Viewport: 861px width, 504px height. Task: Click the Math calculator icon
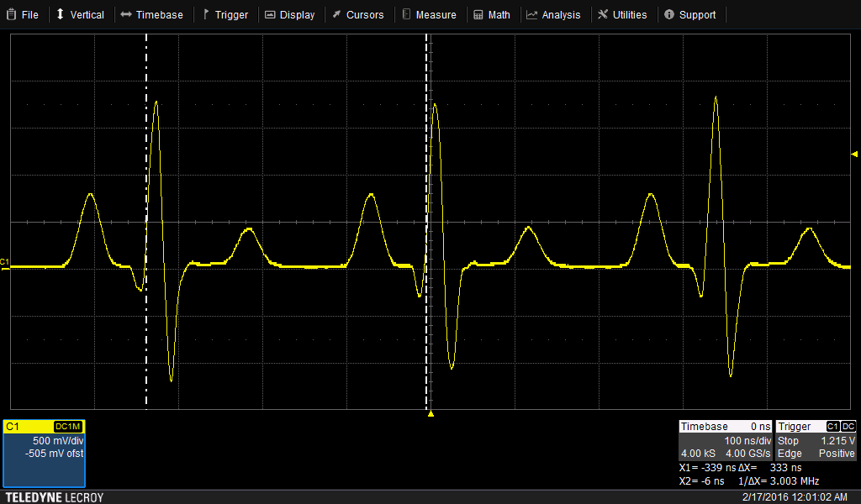coord(478,14)
